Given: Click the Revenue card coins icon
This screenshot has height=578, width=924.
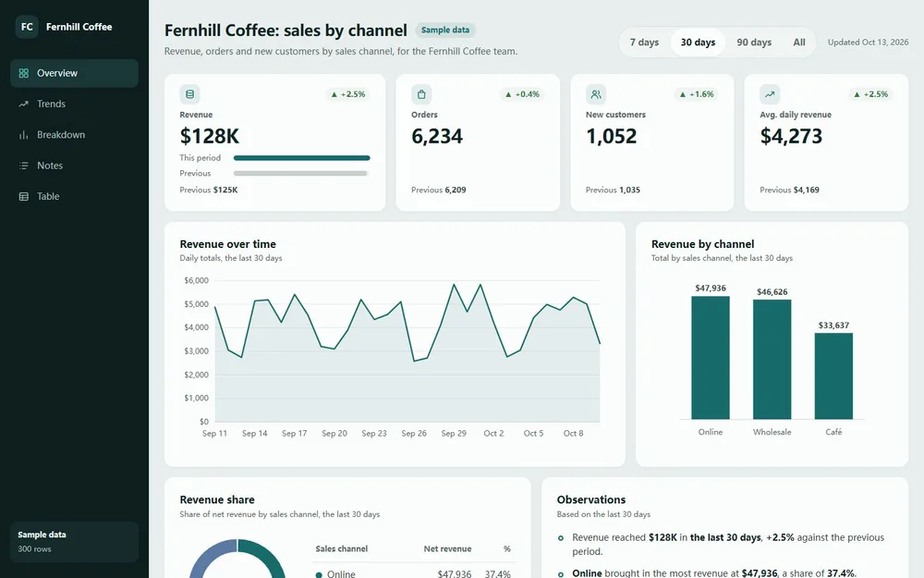Looking at the screenshot, I should [189, 94].
